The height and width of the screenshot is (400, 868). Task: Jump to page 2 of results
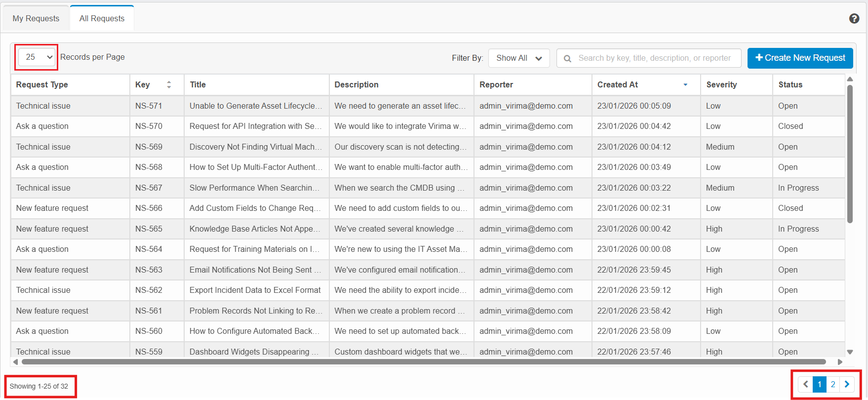(x=833, y=384)
